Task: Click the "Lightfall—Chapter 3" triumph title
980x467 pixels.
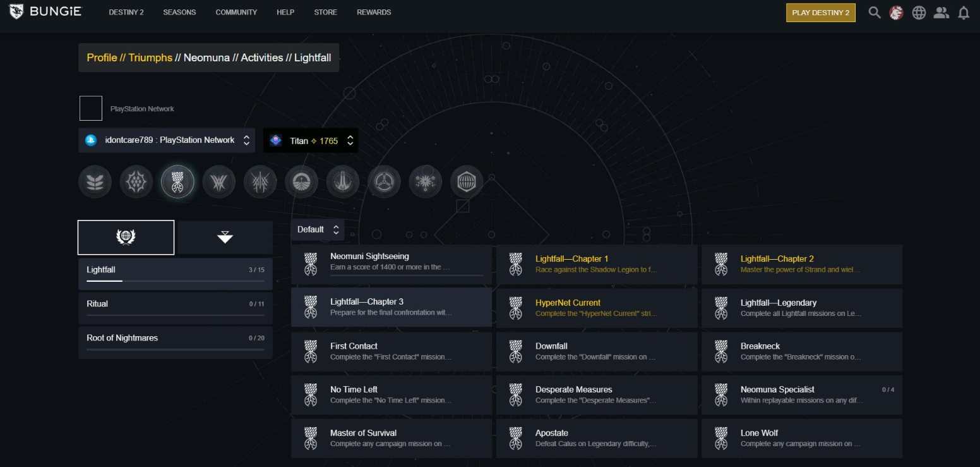Action: coord(366,302)
